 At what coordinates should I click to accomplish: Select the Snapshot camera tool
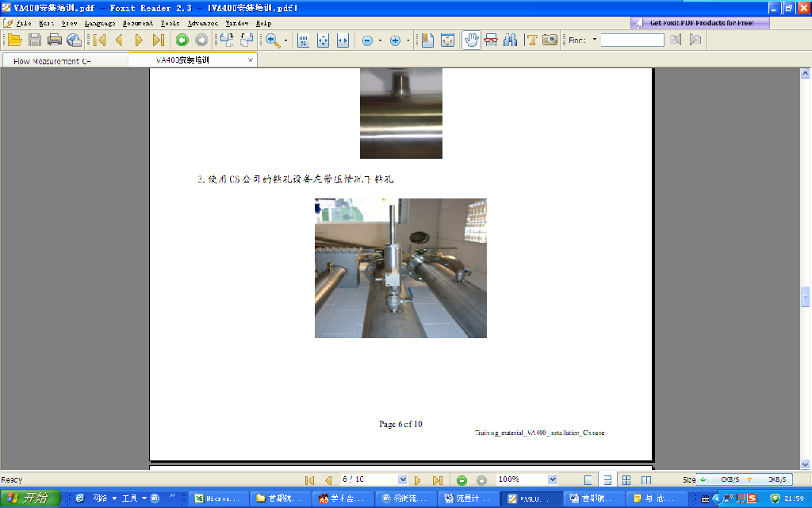(x=550, y=40)
